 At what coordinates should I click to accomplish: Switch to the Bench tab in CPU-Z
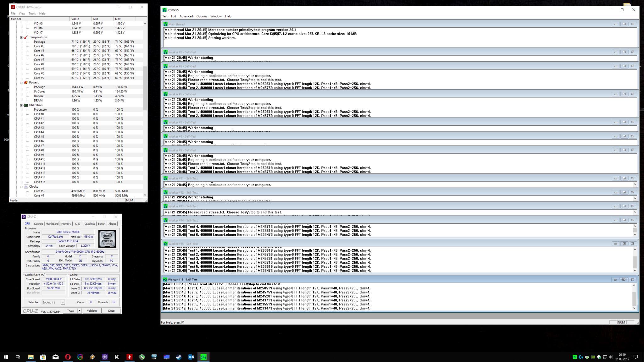[102, 224]
